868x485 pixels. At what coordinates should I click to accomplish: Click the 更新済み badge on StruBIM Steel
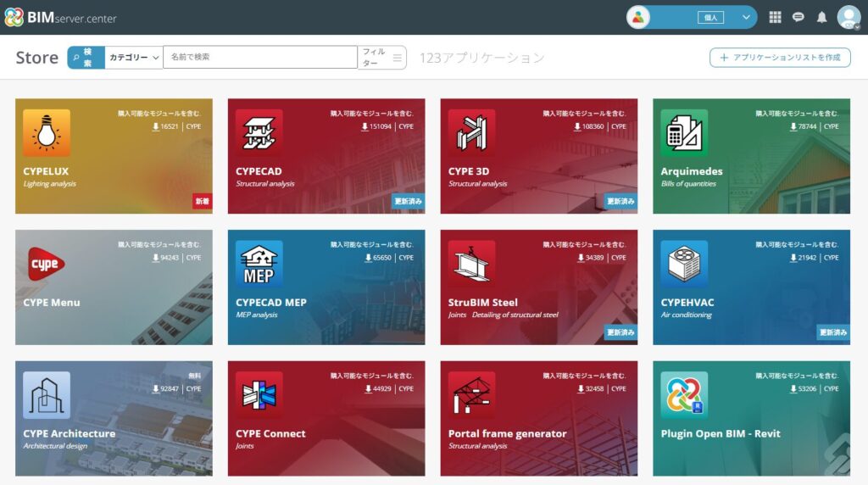[620, 332]
